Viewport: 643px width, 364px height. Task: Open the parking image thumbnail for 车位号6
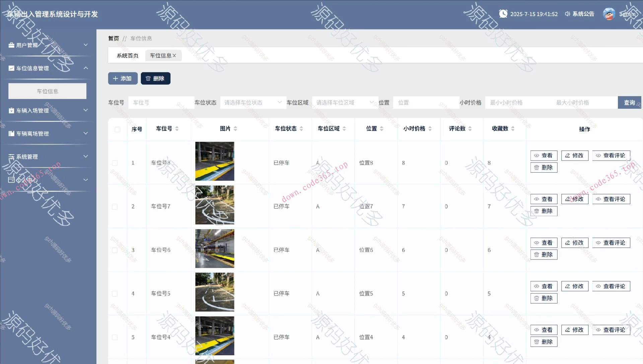215,249
